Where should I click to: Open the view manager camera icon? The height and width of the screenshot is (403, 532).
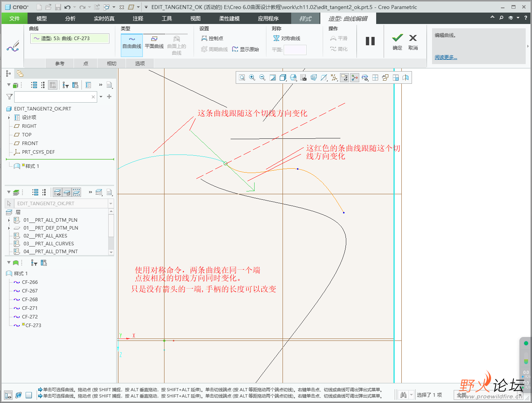(303, 78)
